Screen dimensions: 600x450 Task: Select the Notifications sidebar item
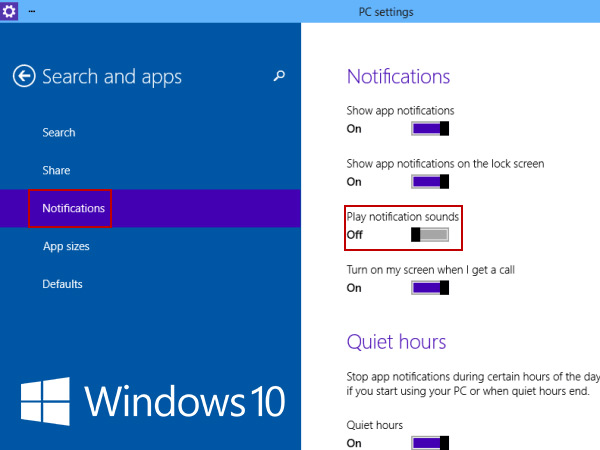tap(73, 208)
